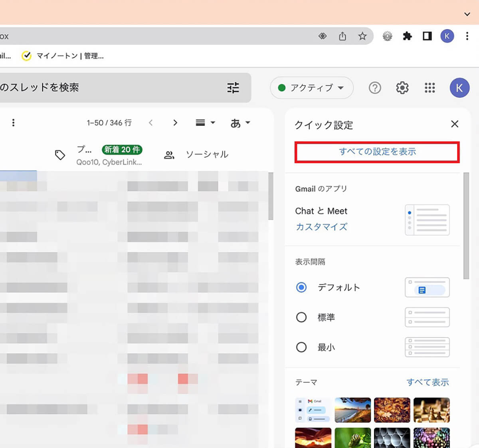This screenshot has width=479, height=448.
Task: Choose the green insect theme thumbnail
Action: click(352, 438)
